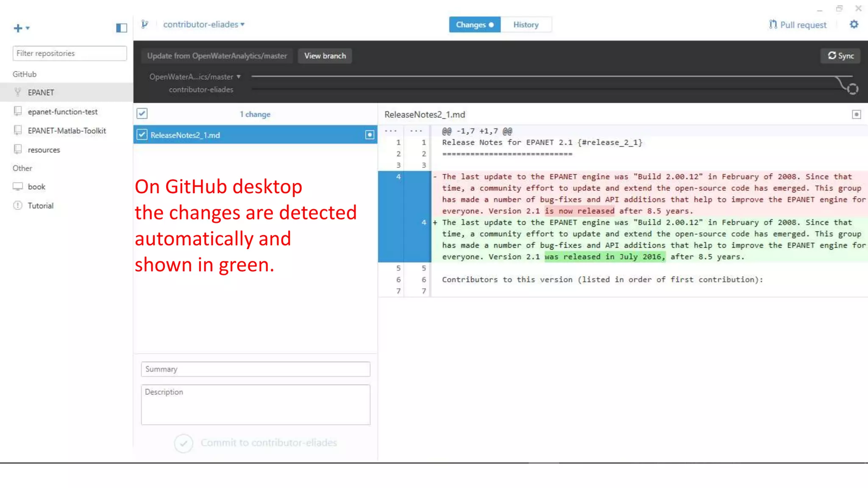
Task: Uncheck the ReleaseNotes2_1.md file checkbox
Action: 142,135
